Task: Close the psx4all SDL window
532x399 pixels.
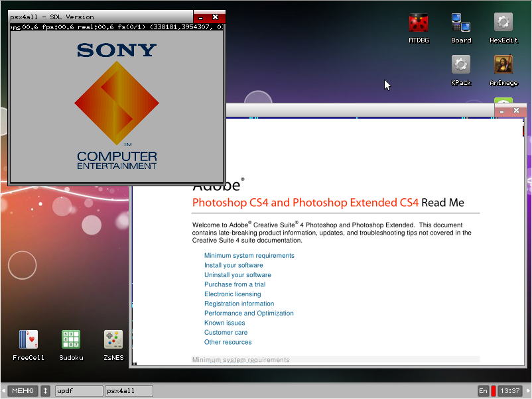Action: click(x=215, y=17)
